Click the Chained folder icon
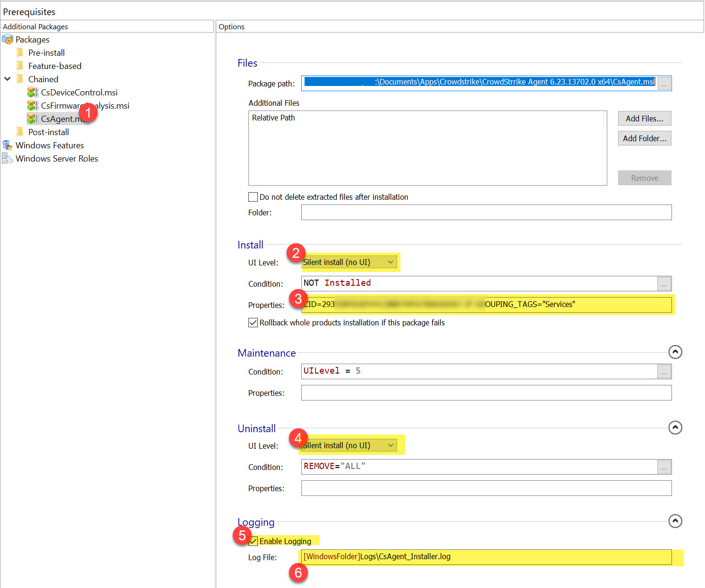Viewport: 705px width, 588px height. 20,79
